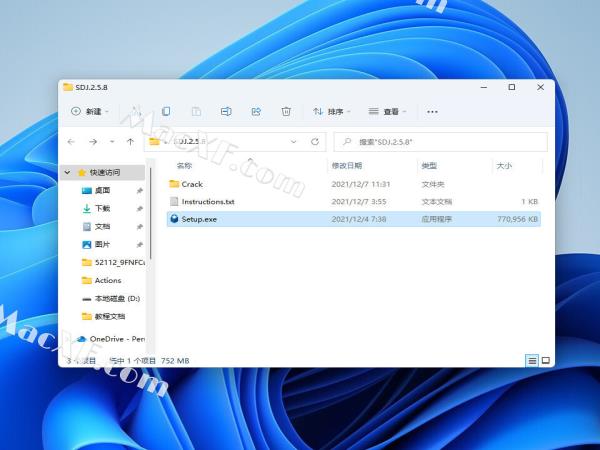Maximize the SDJ.2.5.8 window
The height and width of the screenshot is (450, 600).
pyautogui.click(x=512, y=87)
